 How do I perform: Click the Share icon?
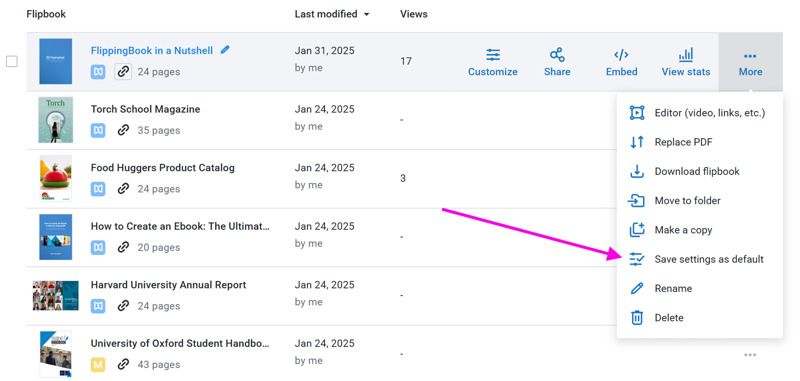[x=557, y=55]
